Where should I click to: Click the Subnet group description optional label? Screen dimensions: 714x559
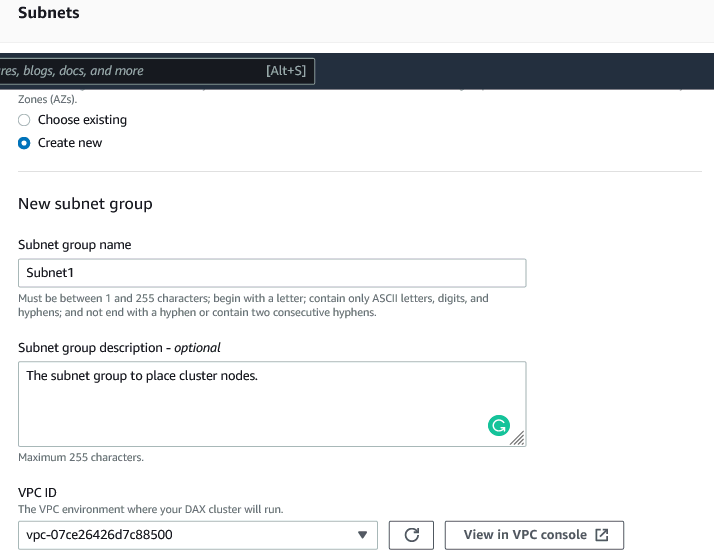pos(119,348)
